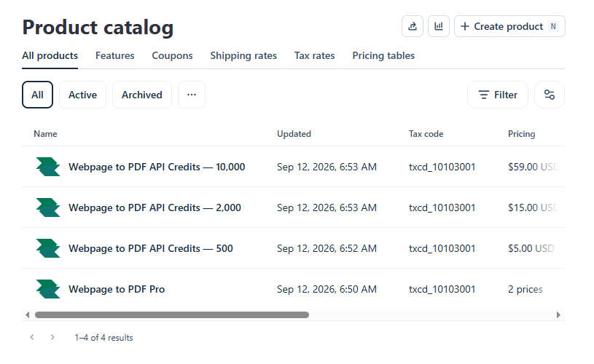
Task: Click the Tax code column header
Action: click(426, 134)
